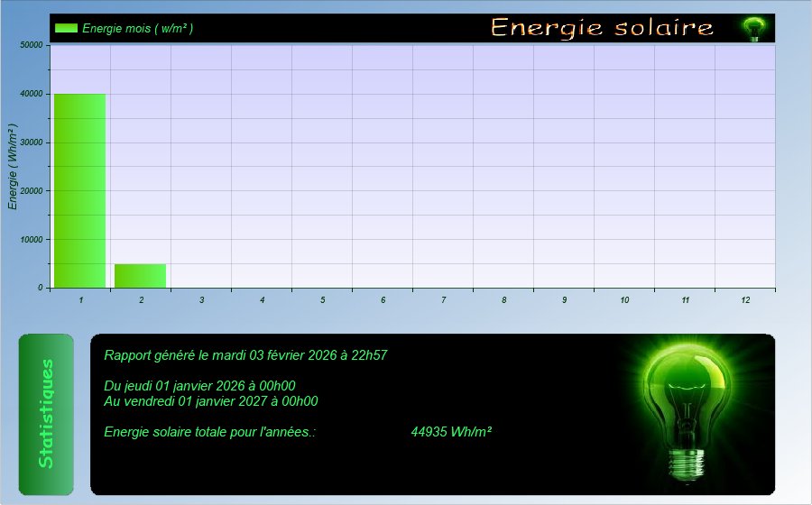812x505 pixels.
Task: Click the 50000 y-axis tick label
Action: click(31, 45)
